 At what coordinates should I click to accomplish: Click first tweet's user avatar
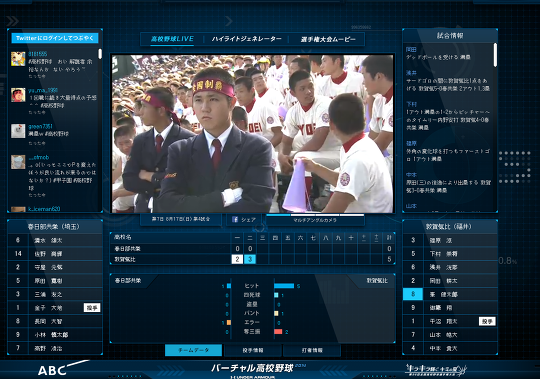(x=18, y=59)
